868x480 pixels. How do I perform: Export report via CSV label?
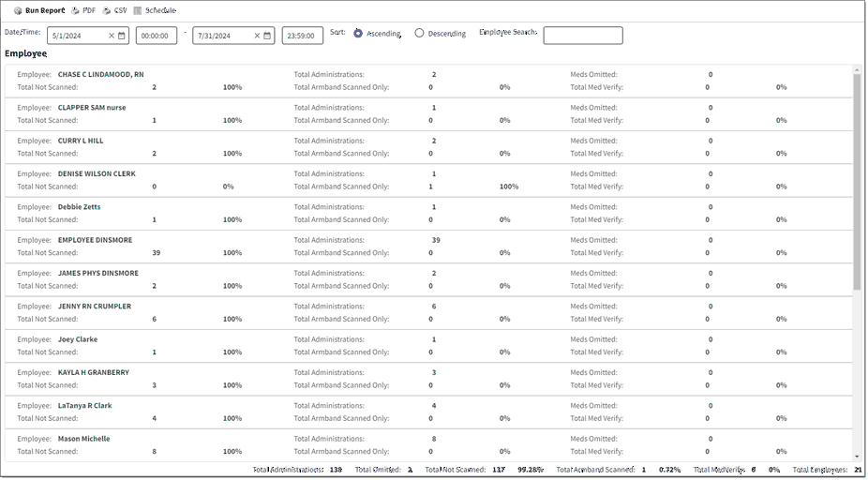coord(120,10)
